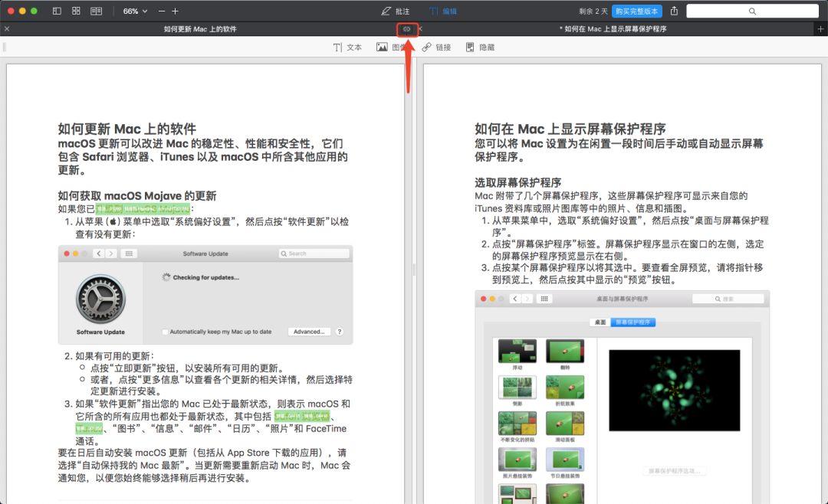Viewport: 828px width, 504px height.
Task: Close the 如何更新 Mac 上的软件 tab
Action: pyautogui.click(x=7, y=29)
